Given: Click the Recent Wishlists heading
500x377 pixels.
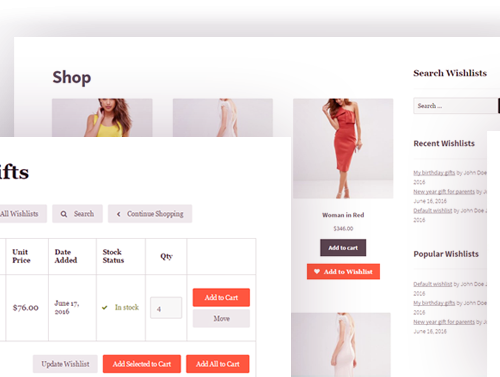Looking at the screenshot, I should click(444, 143).
